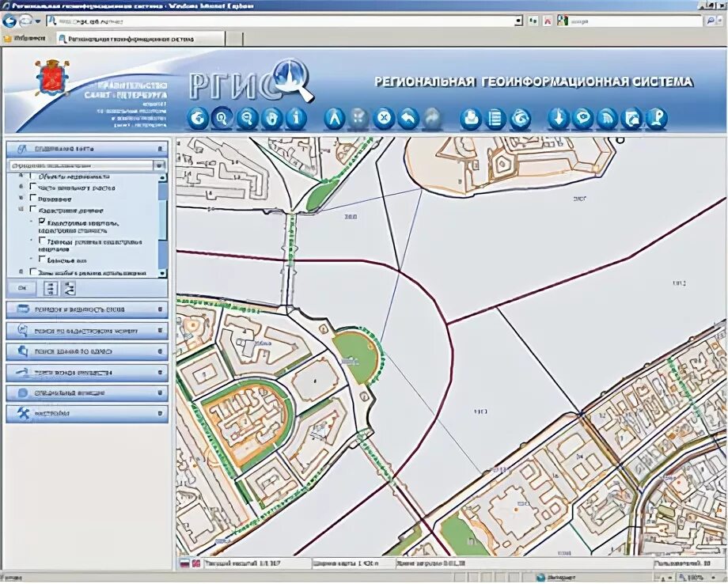Check 'Границы условных кадастровых кварталов' box
Viewport: 728px width, 584px height.
point(42,241)
